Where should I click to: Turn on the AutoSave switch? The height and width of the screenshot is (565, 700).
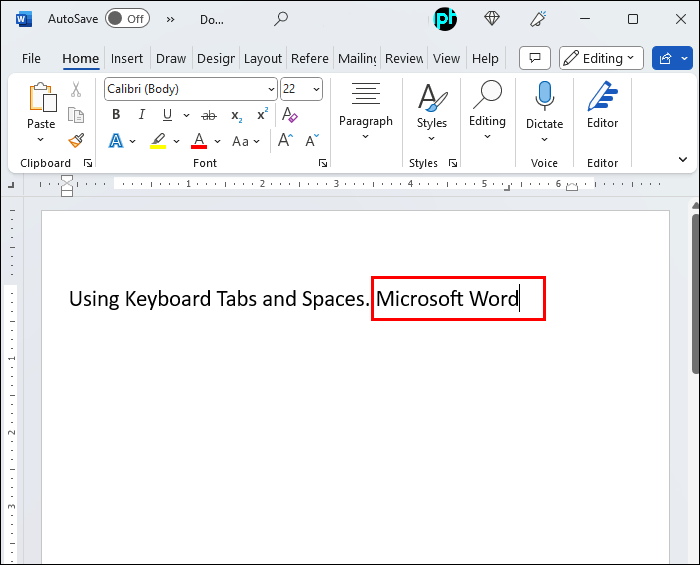coord(127,19)
